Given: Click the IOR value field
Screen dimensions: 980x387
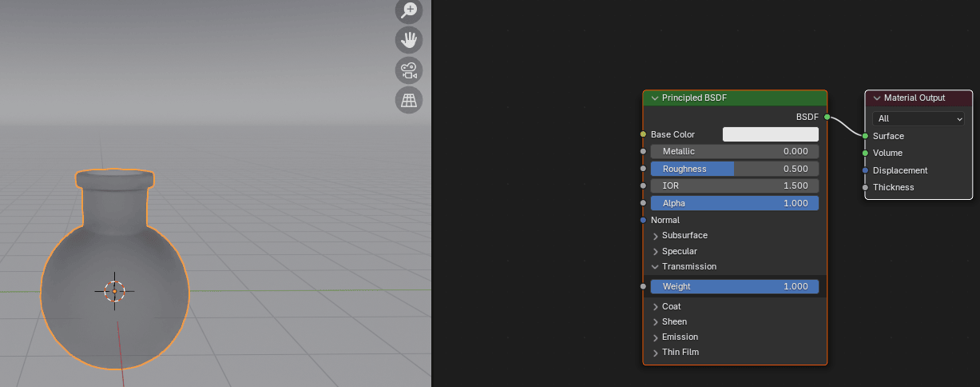Looking at the screenshot, I should [734, 186].
